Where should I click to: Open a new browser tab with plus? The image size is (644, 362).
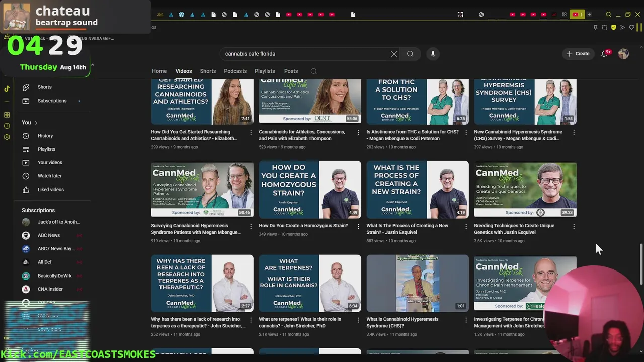click(589, 15)
